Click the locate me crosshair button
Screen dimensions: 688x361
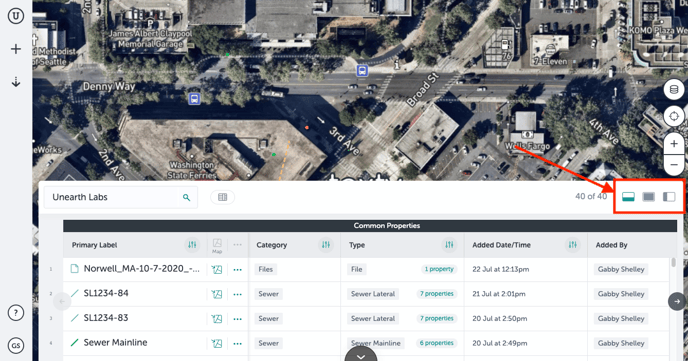(674, 117)
